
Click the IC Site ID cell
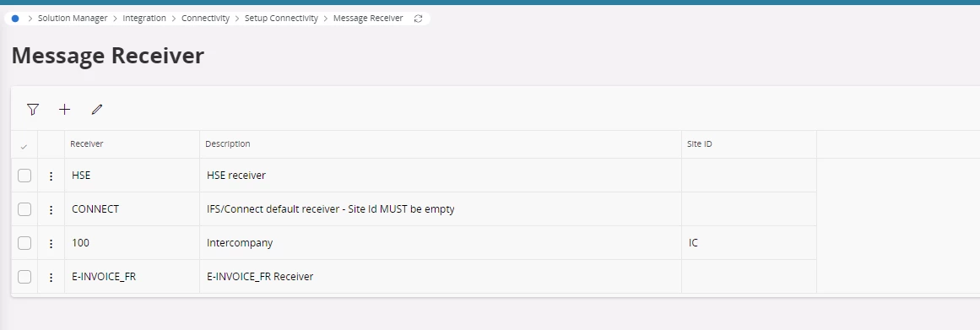[749, 242]
